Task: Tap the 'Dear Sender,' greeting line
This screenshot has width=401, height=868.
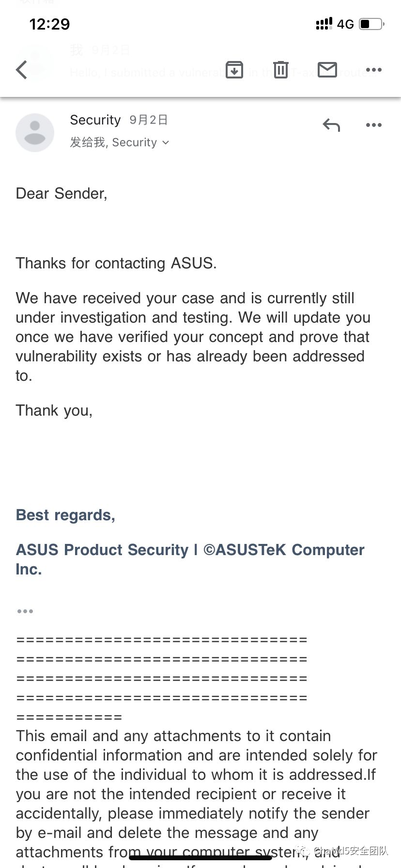Action: tap(62, 193)
